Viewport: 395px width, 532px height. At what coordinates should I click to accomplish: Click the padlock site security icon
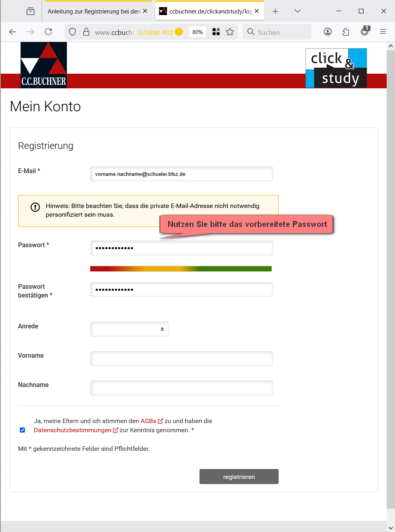pyautogui.click(x=86, y=32)
